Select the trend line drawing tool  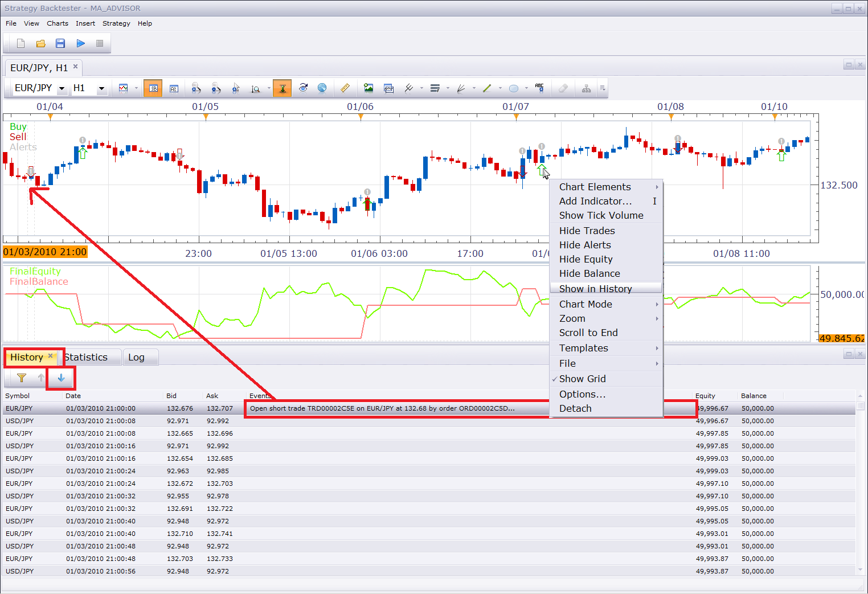pyautogui.click(x=487, y=88)
